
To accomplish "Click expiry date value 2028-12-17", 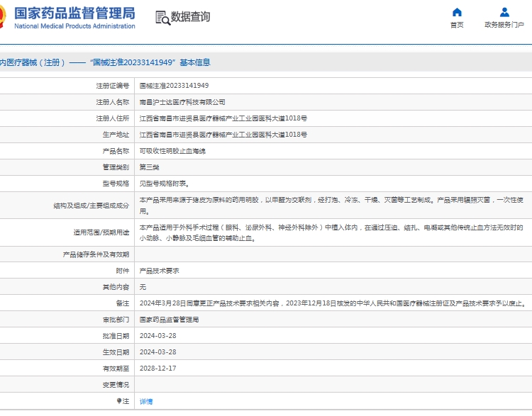I will coord(157,369).
